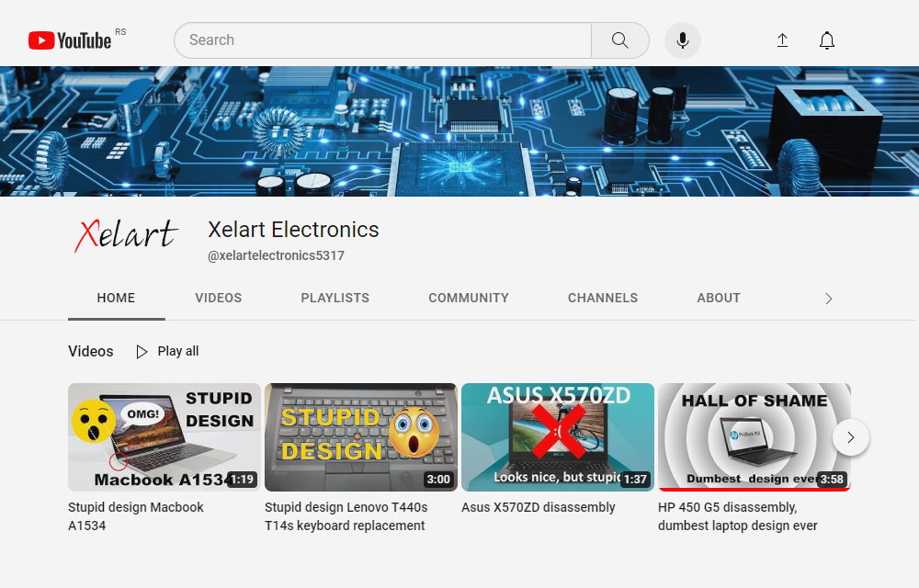Open the 'Asus X570ZD disassembly' title

(x=538, y=507)
